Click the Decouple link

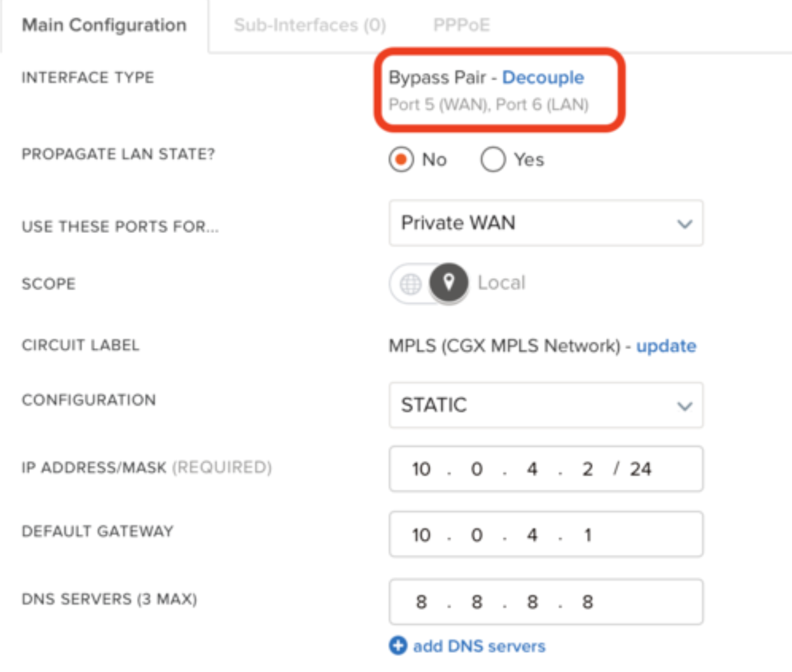(x=543, y=78)
